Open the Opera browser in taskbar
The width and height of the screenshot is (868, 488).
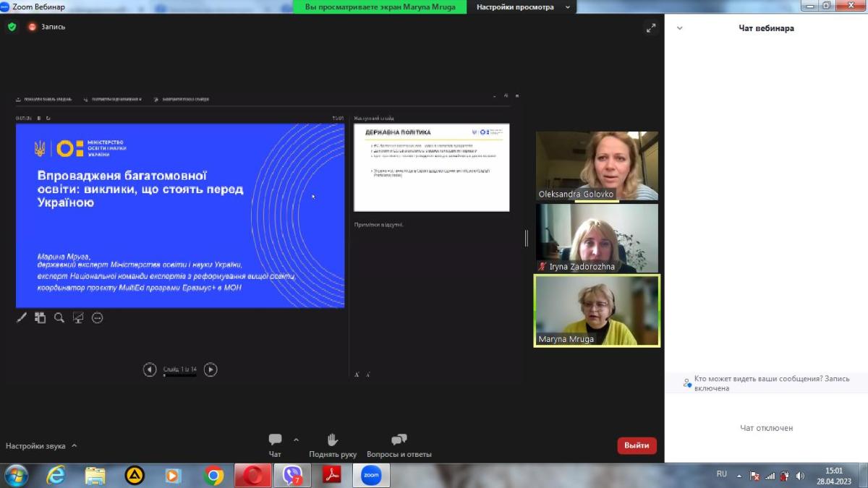pos(253,475)
